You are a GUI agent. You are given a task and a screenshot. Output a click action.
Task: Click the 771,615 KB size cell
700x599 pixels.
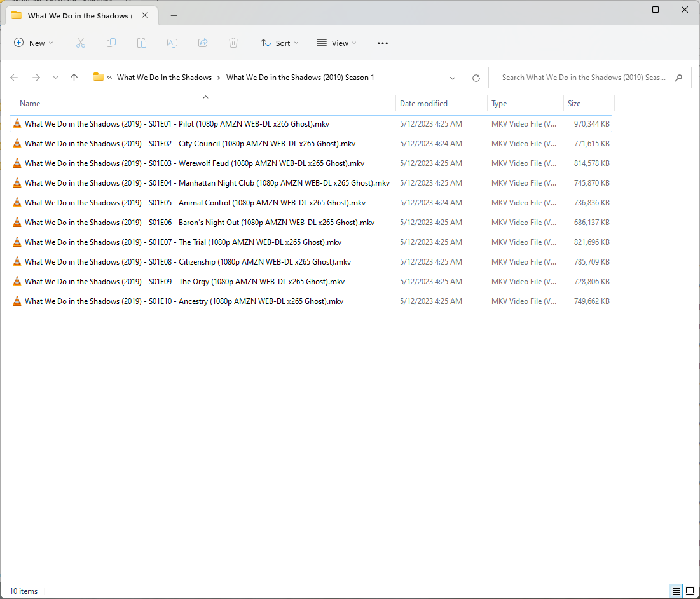(591, 143)
